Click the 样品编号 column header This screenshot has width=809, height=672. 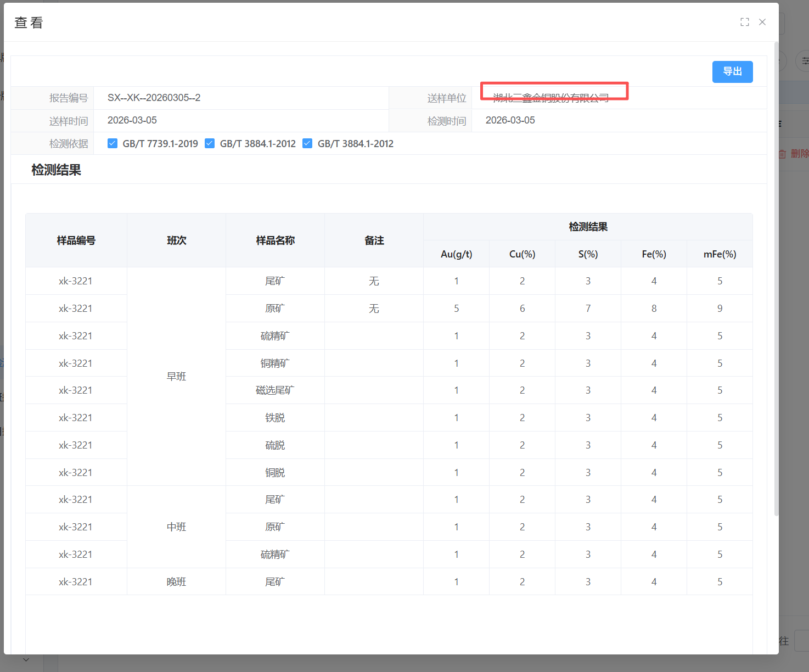tap(76, 240)
